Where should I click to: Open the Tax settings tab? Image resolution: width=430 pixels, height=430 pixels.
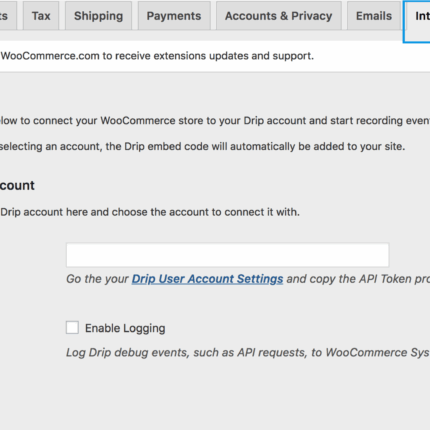click(41, 16)
